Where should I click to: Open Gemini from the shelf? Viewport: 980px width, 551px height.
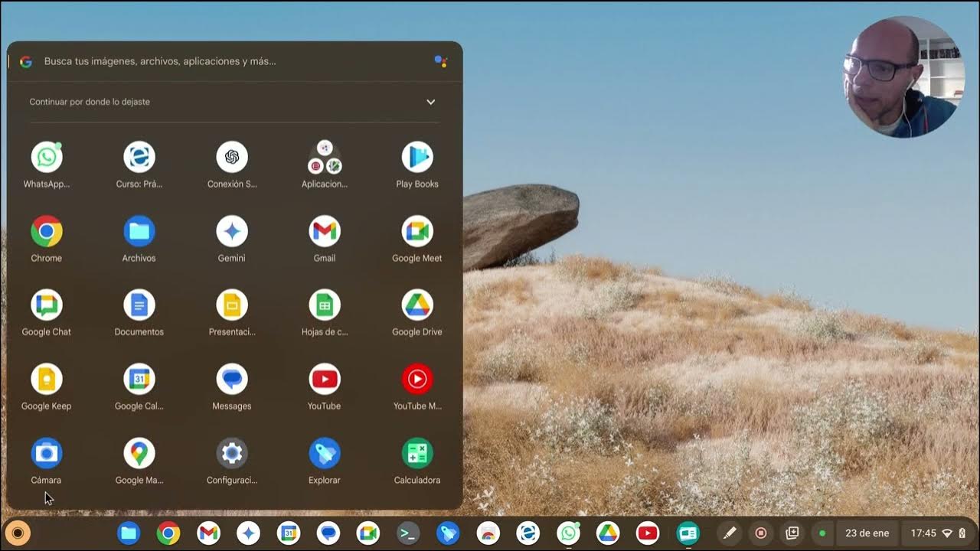[248, 533]
